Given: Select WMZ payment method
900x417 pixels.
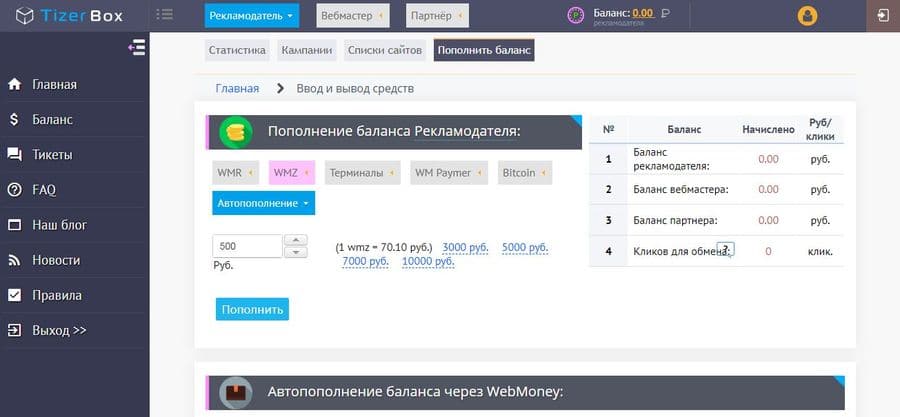Looking at the screenshot, I should pyautogui.click(x=292, y=173).
